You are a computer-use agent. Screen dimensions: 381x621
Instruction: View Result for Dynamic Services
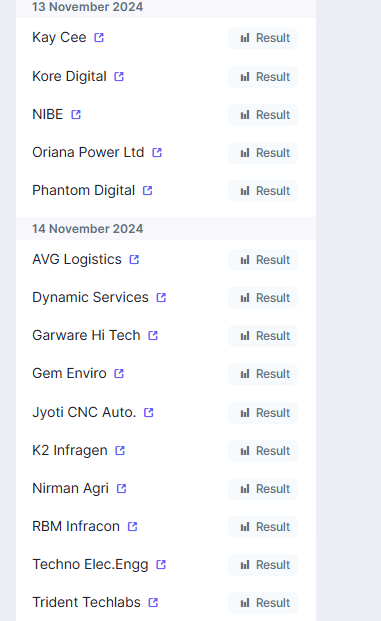tap(263, 298)
